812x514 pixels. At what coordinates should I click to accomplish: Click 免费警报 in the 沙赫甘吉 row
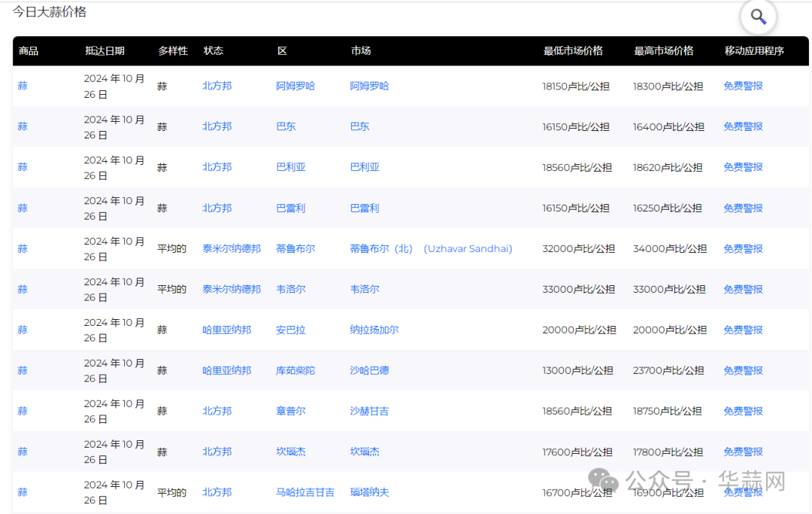[x=743, y=411]
